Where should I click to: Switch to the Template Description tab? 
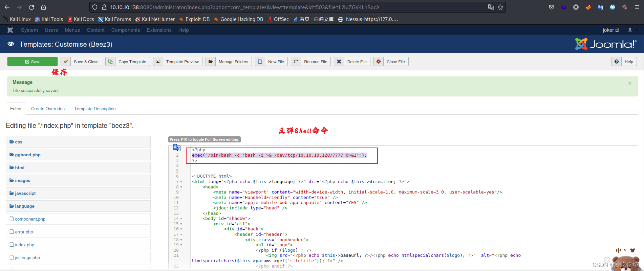[x=95, y=109]
